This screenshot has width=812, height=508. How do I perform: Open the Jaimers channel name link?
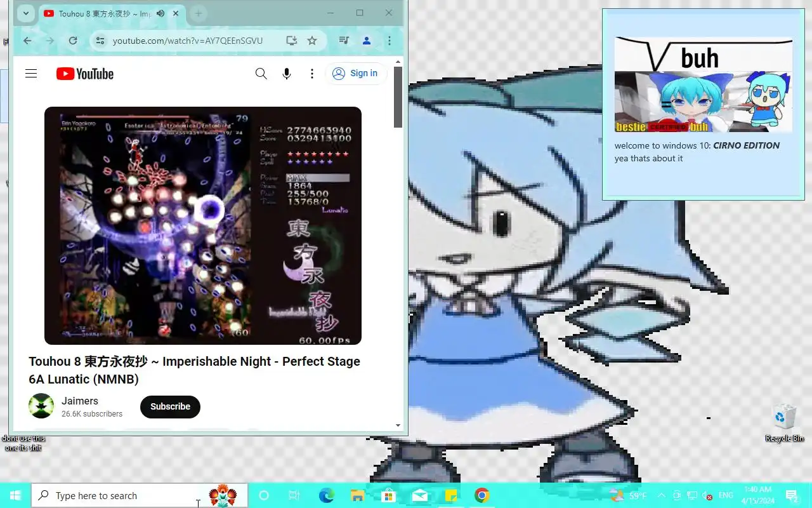(x=80, y=401)
